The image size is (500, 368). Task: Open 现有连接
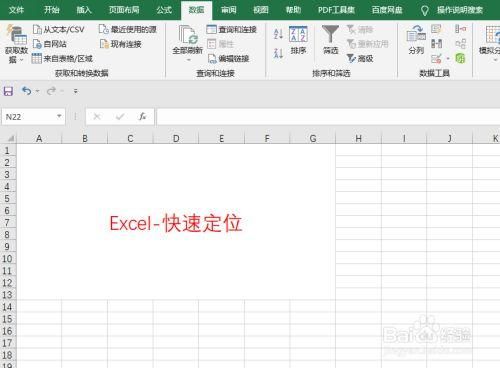pyautogui.click(x=120, y=44)
